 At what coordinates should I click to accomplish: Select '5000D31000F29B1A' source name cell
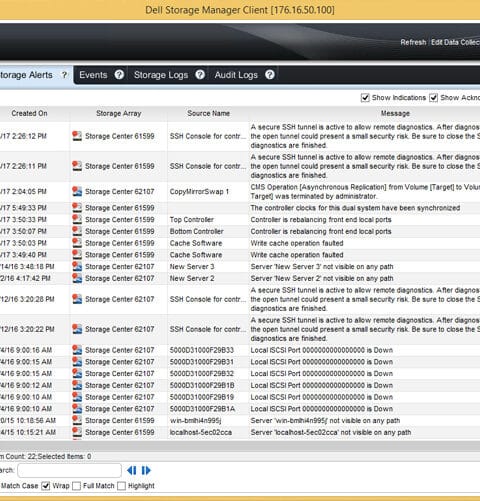(202, 409)
